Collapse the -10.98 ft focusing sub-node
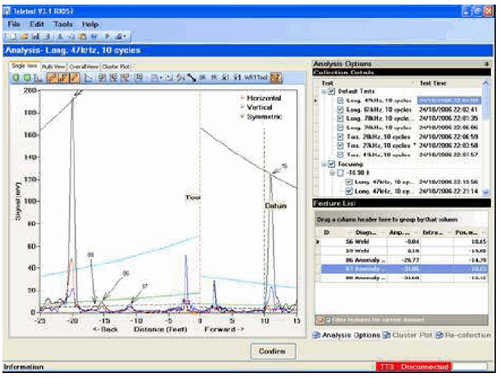This screenshot has height=378, width=500. point(332,173)
